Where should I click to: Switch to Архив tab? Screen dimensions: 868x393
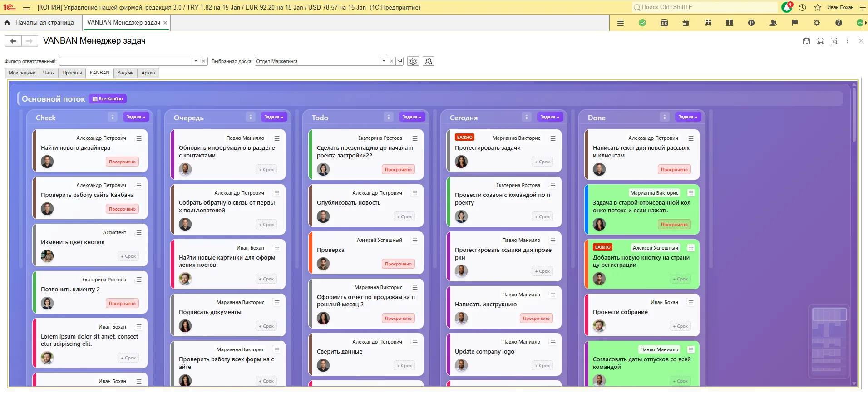[148, 73]
